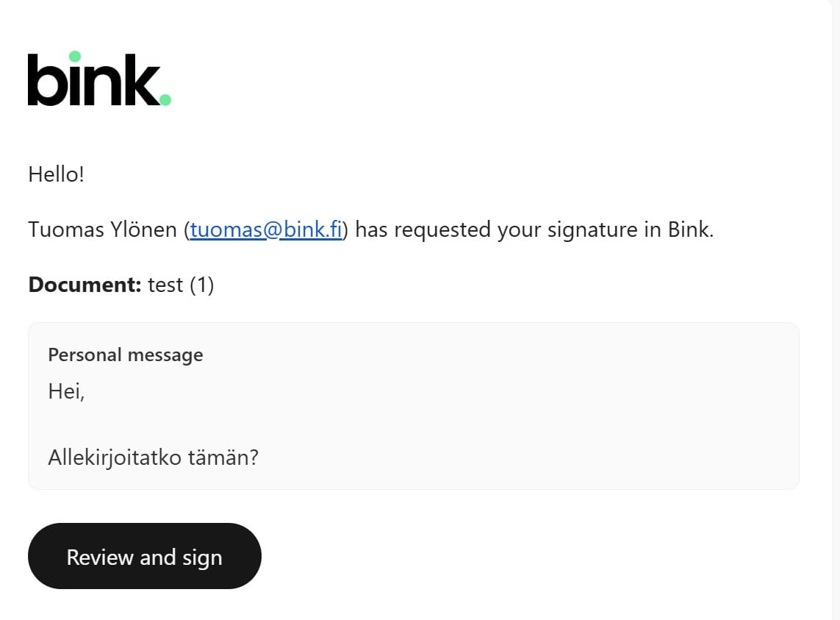Click the "(1)" after the document name
This screenshot has height=620, width=840.
pos(201,285)
